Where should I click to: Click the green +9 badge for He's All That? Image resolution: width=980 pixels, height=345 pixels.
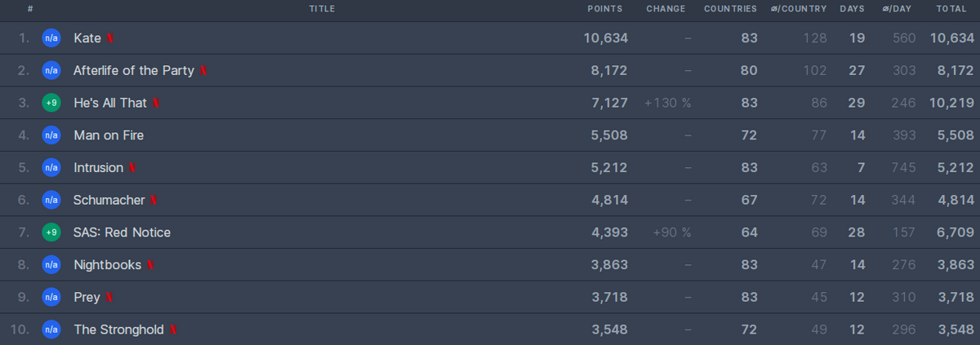pos(51,103)
